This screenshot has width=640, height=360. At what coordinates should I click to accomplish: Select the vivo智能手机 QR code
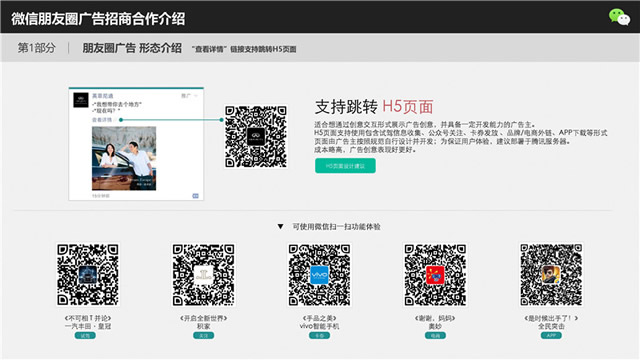pos(320,274)
